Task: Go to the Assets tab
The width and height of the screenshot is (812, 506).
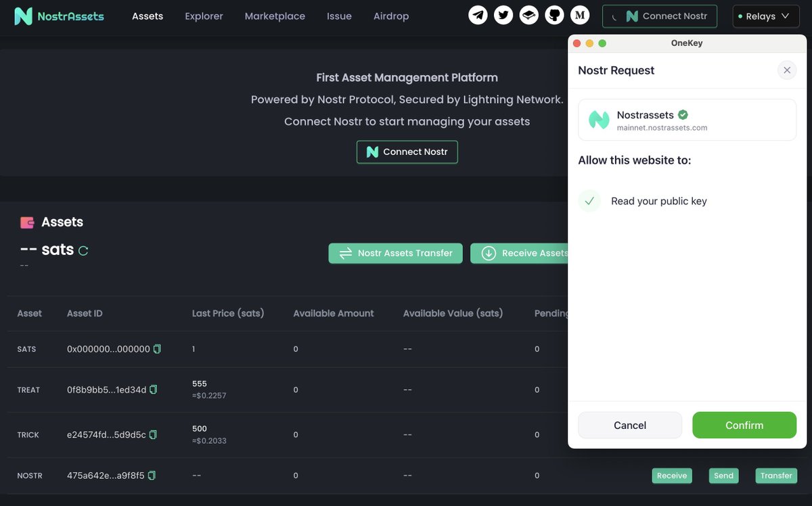Action: pos(148,16)
